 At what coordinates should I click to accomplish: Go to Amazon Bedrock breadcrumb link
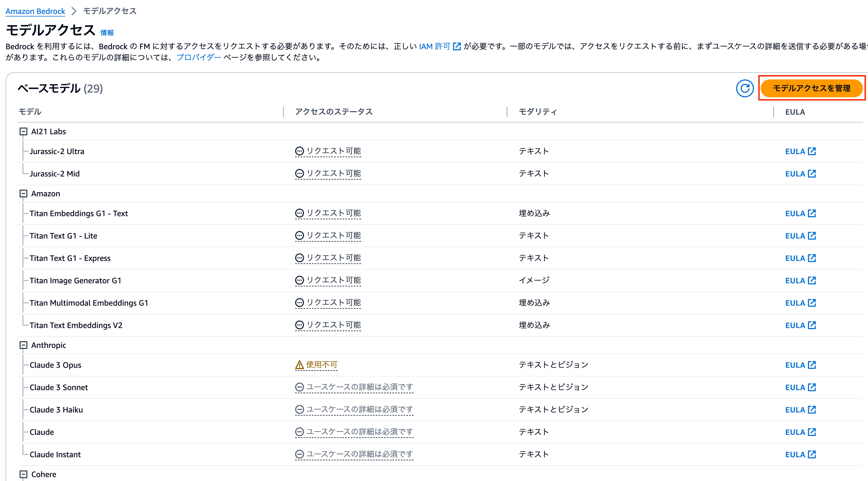click(x=35, y=11)
